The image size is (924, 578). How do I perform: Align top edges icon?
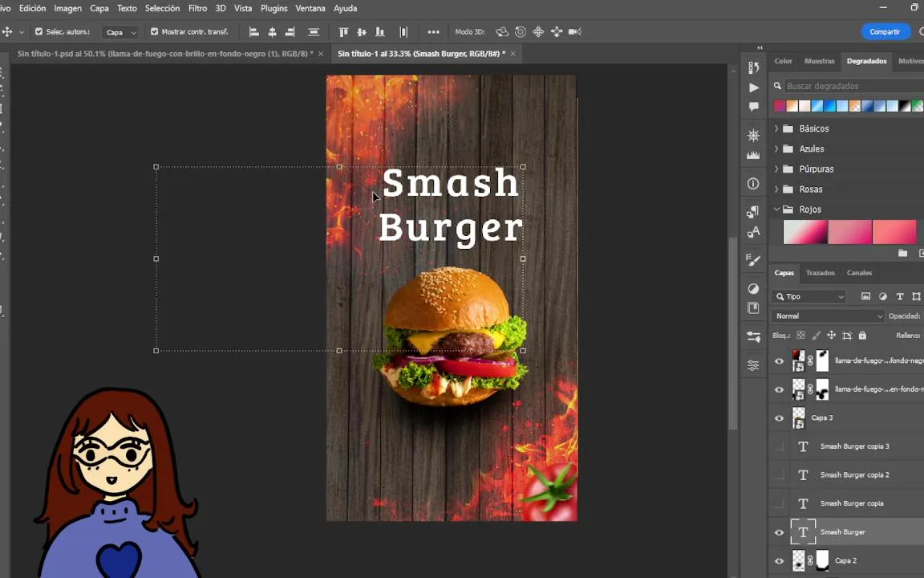343,32
